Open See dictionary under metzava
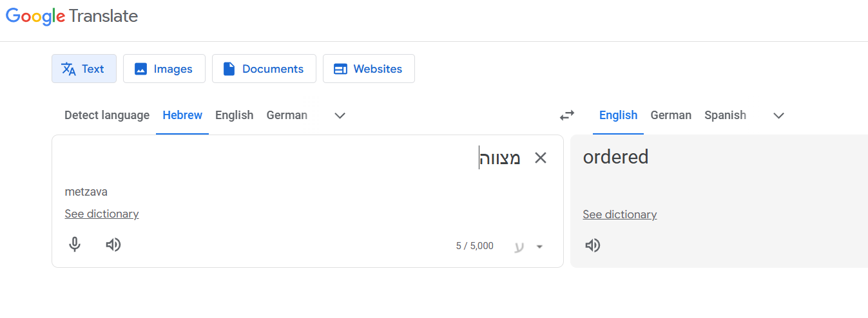Image resolution: width=868 pixels, height=318 pixels. tap(102, 214)
